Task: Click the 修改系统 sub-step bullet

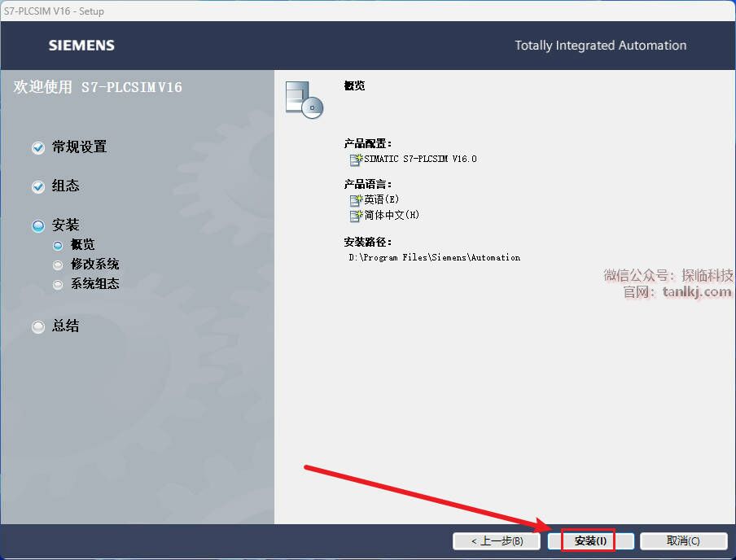Action: [58, 265]
